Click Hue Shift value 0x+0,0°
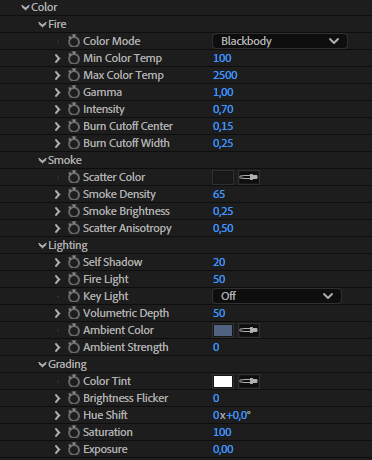372x460 pixels. point(232,415)
